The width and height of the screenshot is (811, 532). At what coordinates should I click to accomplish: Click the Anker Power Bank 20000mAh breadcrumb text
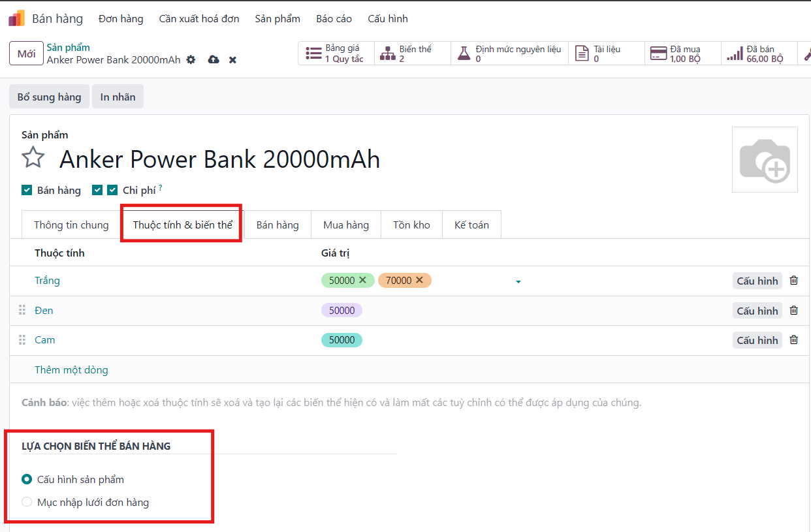pos(114,59)
